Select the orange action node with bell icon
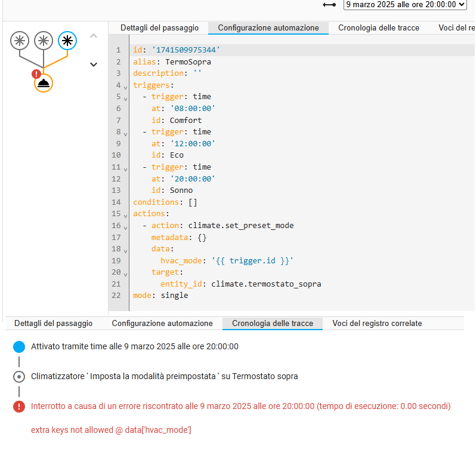476x449 pixels. point(44,83)
